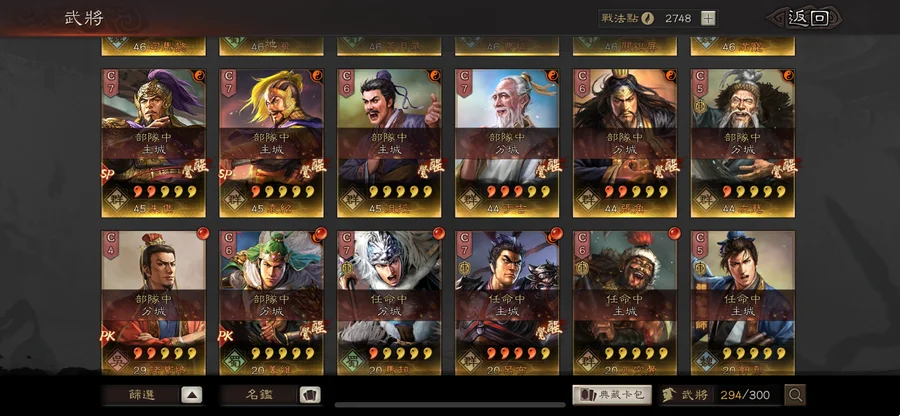Go back using 返回 button

(807, 18)
